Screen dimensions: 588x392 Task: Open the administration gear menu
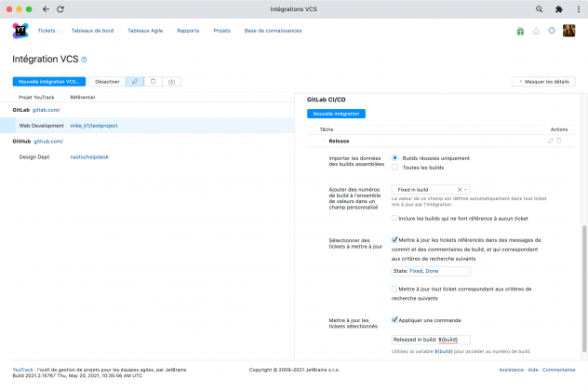tap(552, 31)
